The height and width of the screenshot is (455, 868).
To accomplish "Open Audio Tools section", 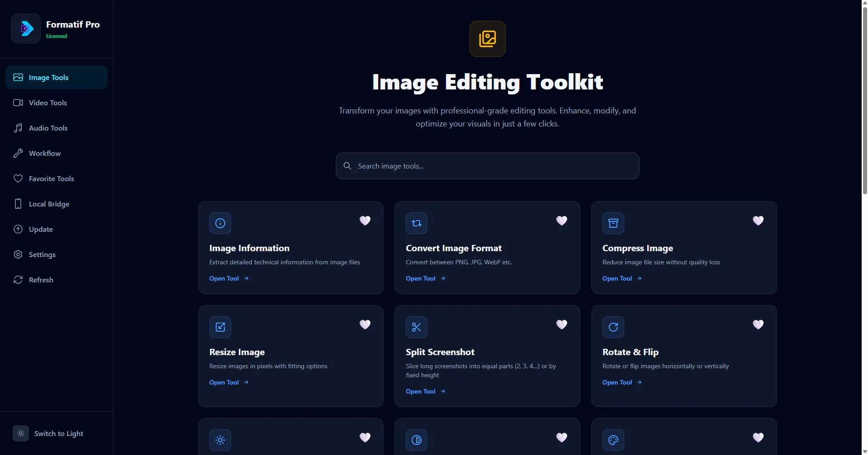I will [x=57, y=128].
